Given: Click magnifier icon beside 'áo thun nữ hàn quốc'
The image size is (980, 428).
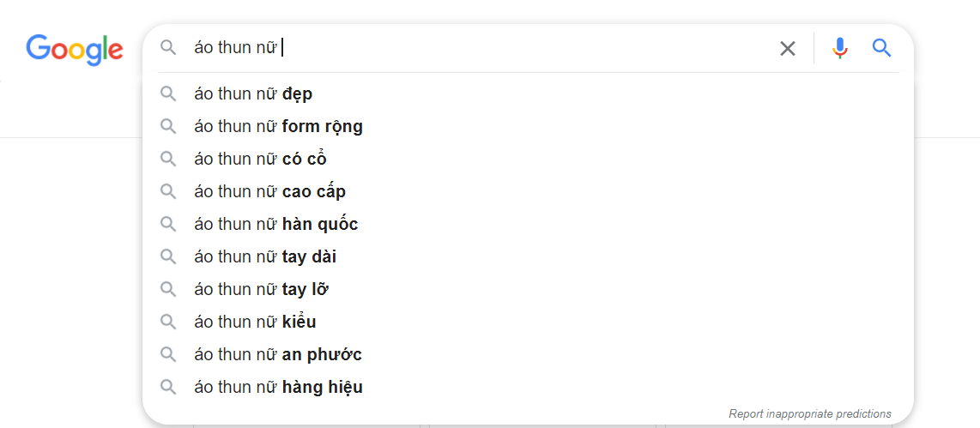Looking at the screenshot, I should [x=168, y=224].
